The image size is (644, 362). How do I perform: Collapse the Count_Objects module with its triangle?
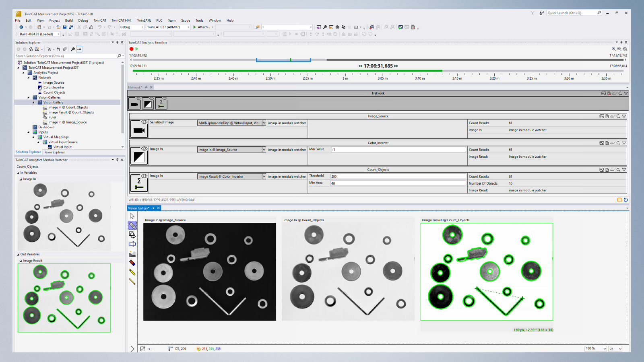(x=624, y=170)
